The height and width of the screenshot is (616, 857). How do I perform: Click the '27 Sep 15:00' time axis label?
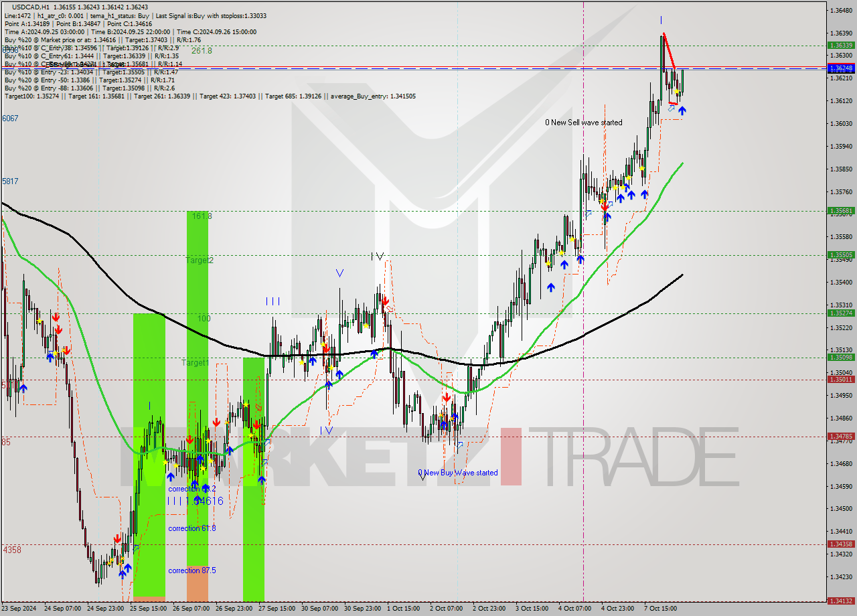tap(277, 609)
